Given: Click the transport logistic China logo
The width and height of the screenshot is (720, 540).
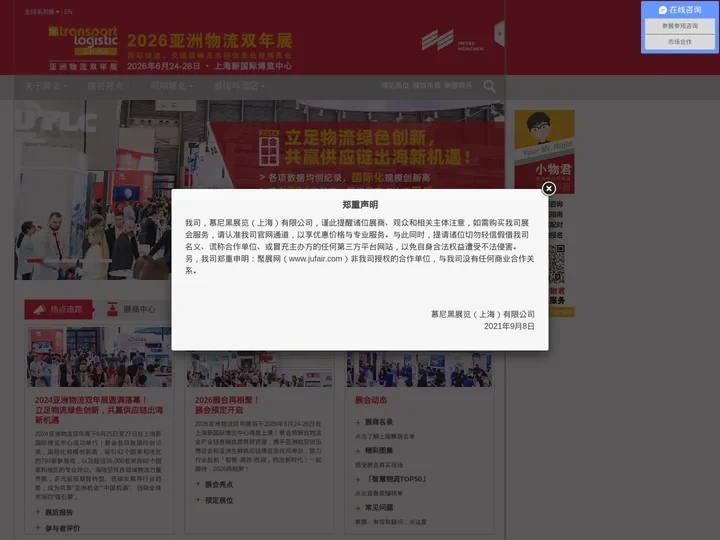Looking at the screenshot, I should (x=83, y=48).
